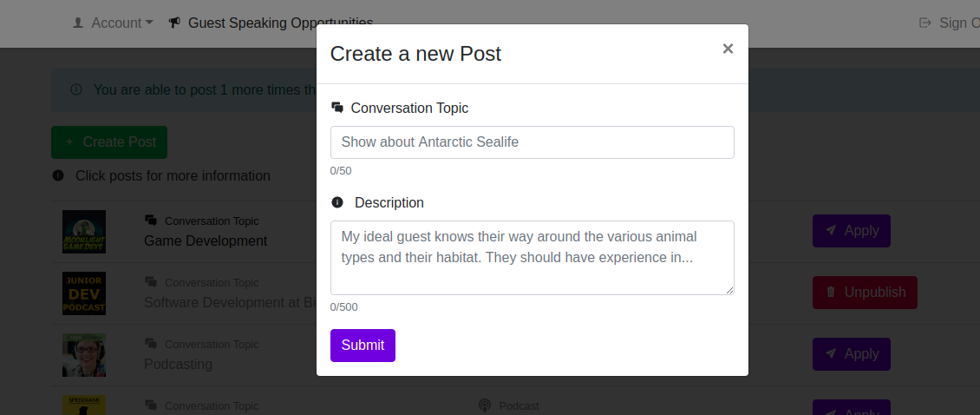Click the Conversation Topic input field

click(x=532, y=142)
